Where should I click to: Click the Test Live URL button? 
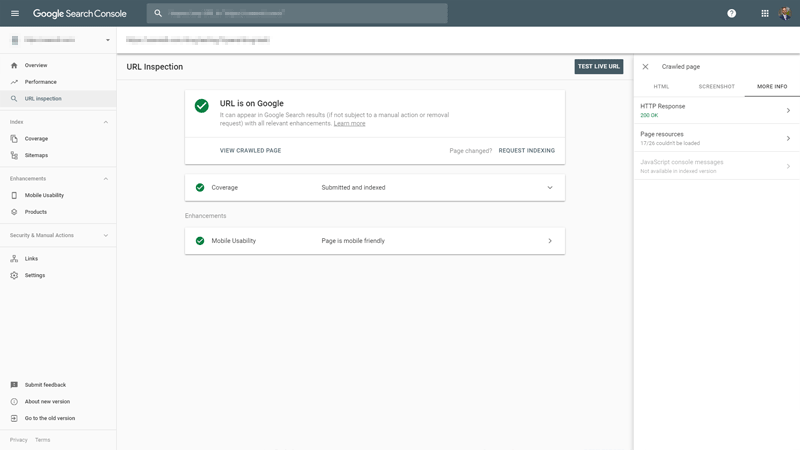coord(599,67)
